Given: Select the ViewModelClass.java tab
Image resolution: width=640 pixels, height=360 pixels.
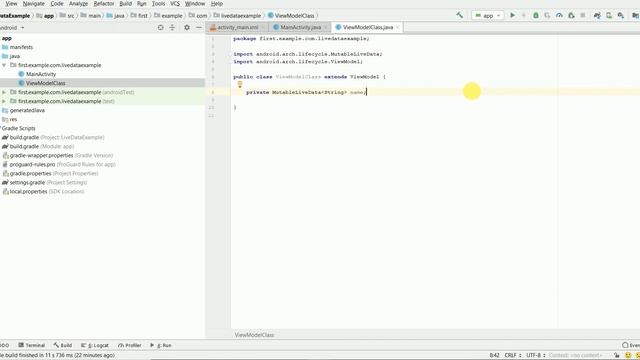Looking at the screenshot, I should click(x=367, y=27).
